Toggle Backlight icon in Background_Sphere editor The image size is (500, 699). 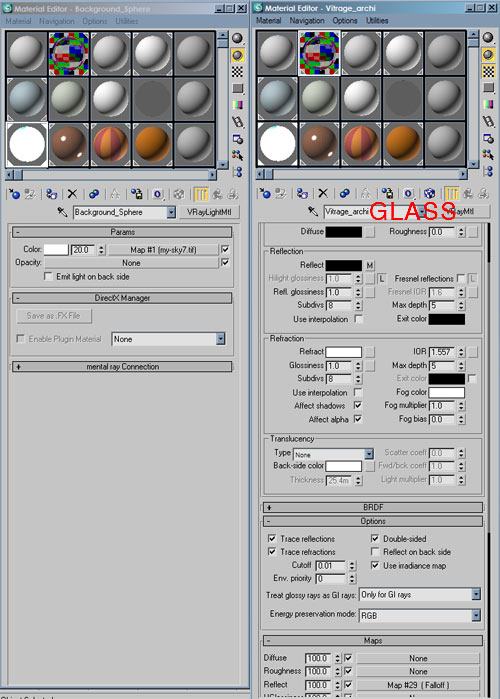[x=238, y=55]
